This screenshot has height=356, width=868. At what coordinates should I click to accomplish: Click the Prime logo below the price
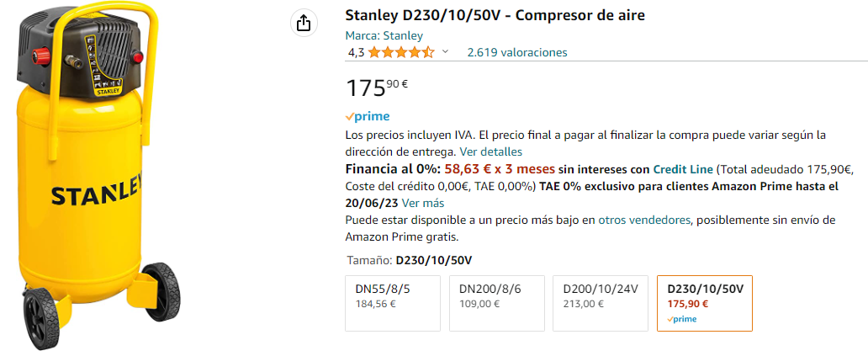tap(368, 116)
